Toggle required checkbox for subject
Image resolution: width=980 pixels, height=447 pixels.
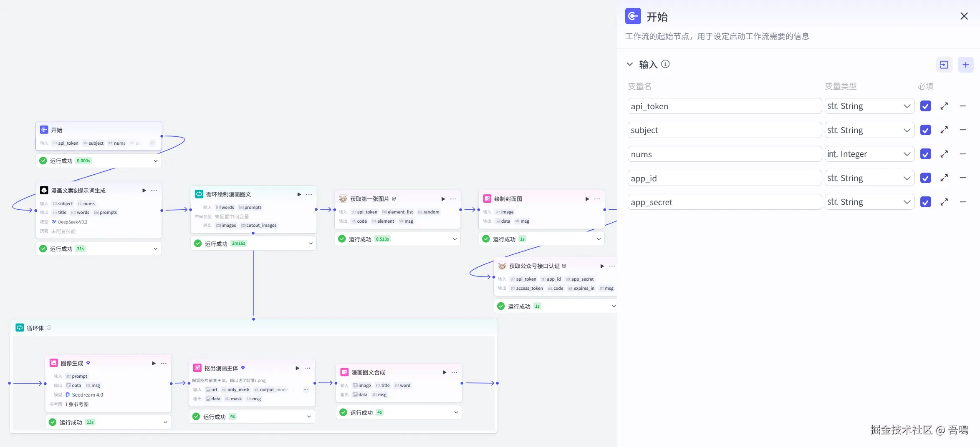[926, 130]
